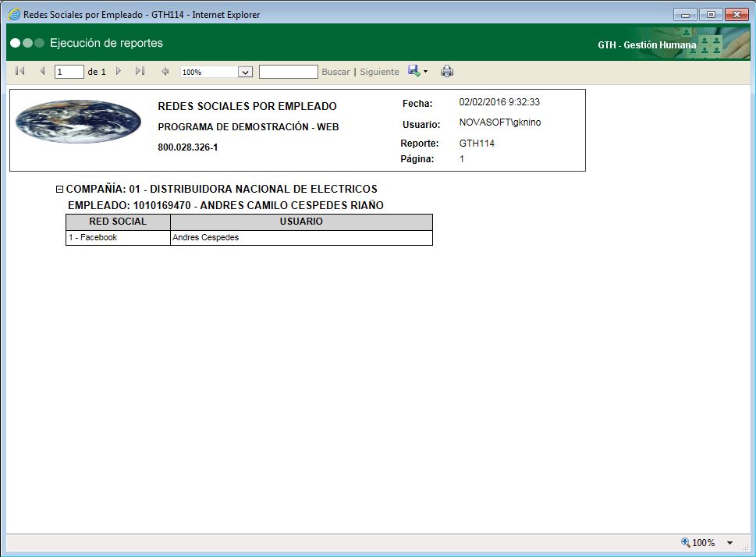
Task: Click the RED SOCIAL column header
Action: coord(117,222)
